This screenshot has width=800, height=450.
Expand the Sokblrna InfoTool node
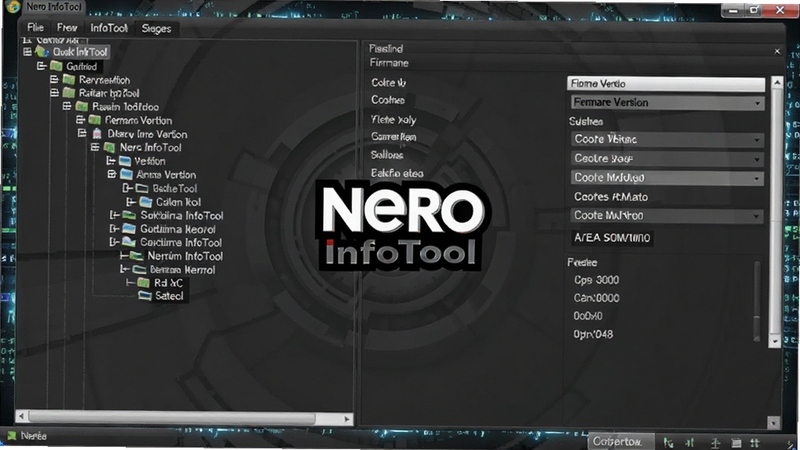114,215
